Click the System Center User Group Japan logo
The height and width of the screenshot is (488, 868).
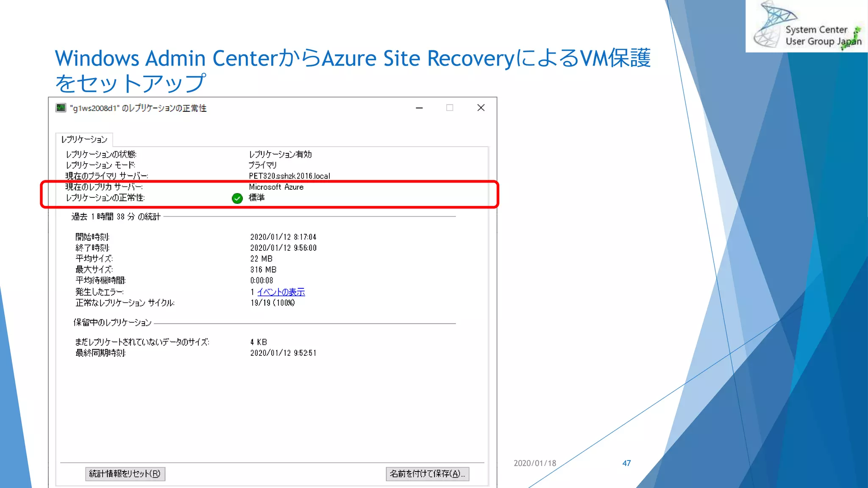click(807, 26)
